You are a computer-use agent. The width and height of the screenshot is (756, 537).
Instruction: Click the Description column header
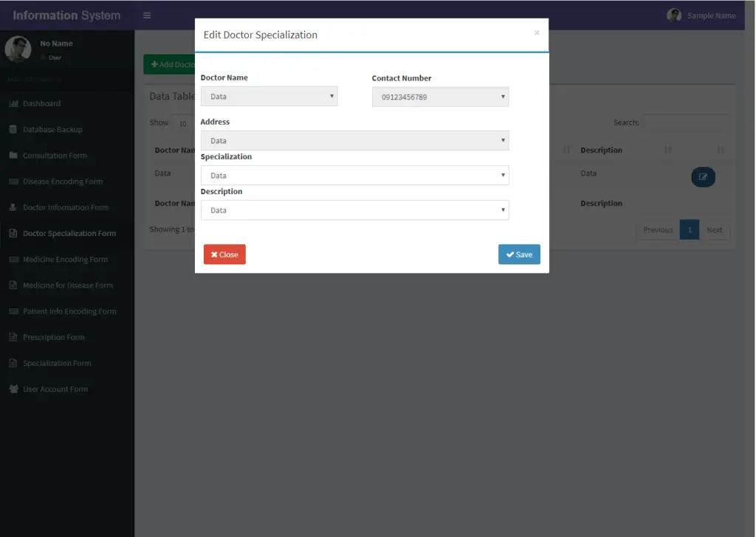pyautogui.click(x=601, y=150)
